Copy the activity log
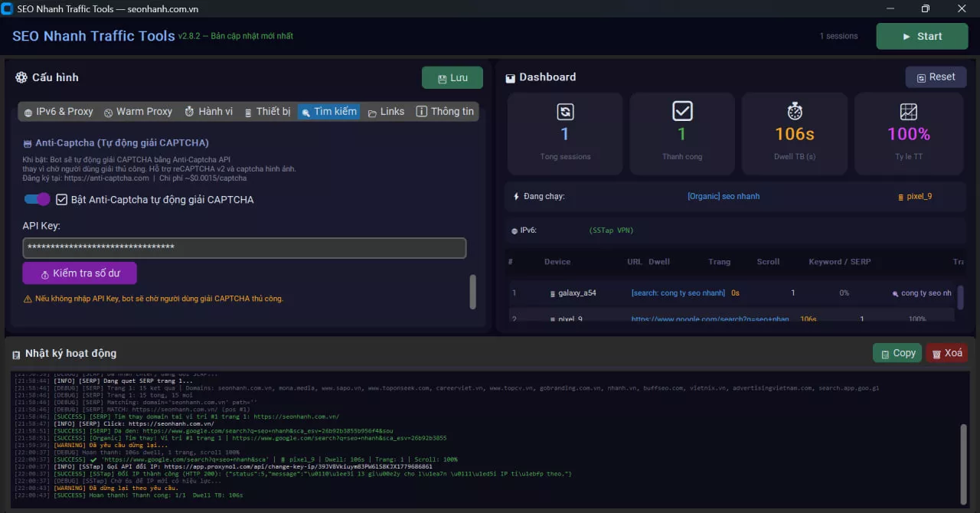 tap(897, 353)
